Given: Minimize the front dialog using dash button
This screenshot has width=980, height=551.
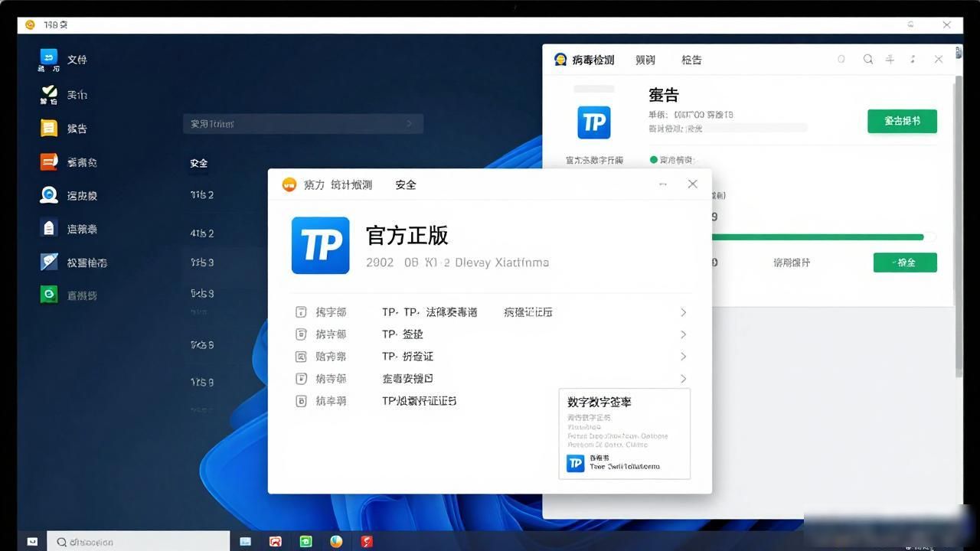Looking at the screenshot, I should point(663,184).
